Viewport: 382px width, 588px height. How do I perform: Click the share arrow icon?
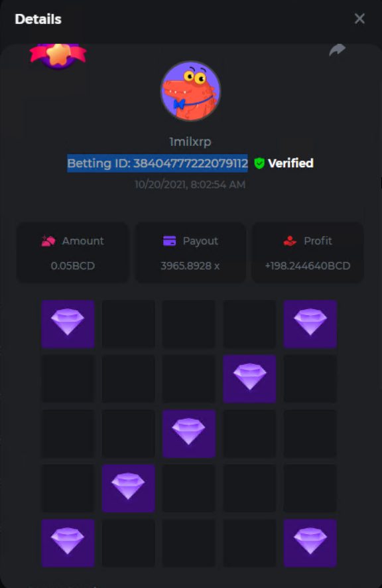tap(337, 50)
